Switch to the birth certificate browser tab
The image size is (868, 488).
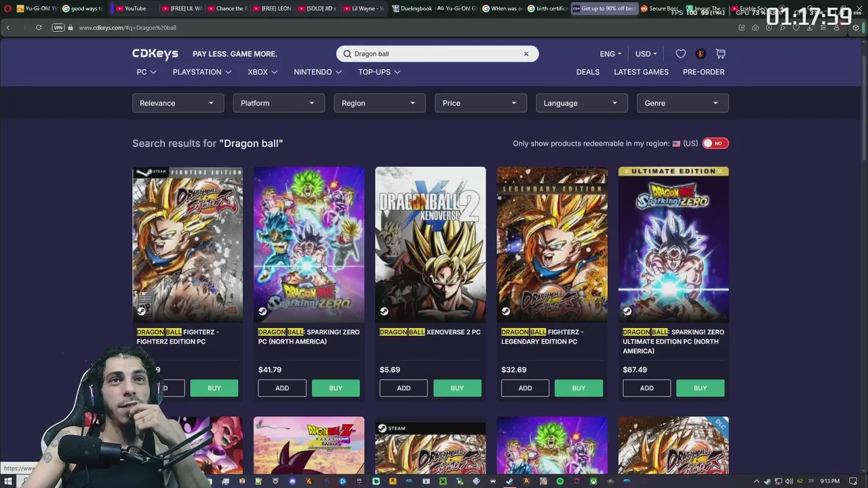point(547,8)
